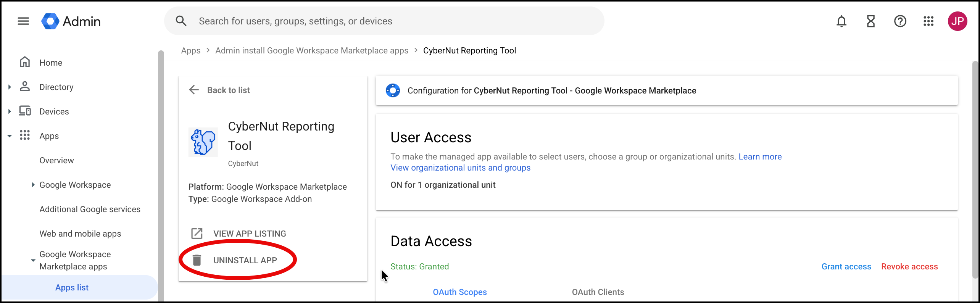Focus the search users, groups, settings field
Screen dimensions: 980x303
[x=384, y=21]
